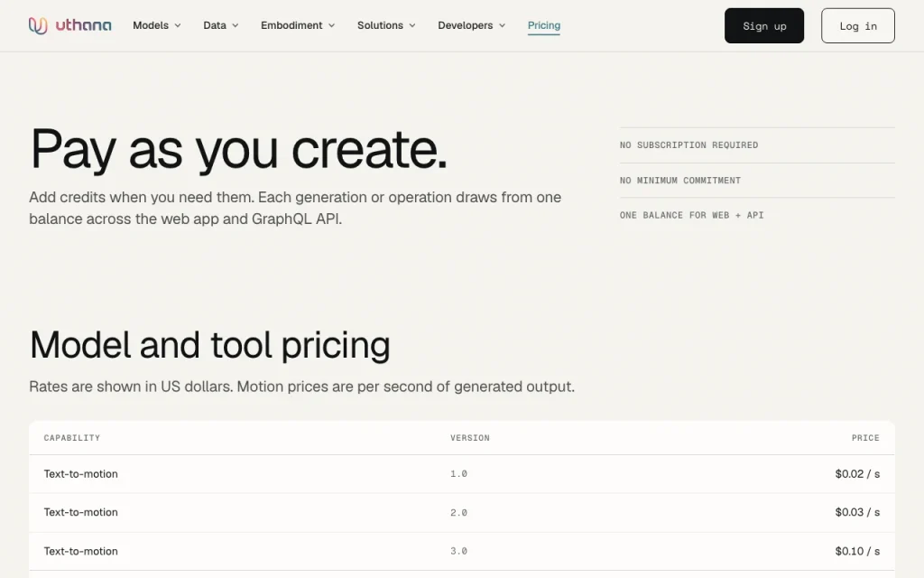Click the CAPABILITY column header
924x578 pixels.
tap(72, 438)
